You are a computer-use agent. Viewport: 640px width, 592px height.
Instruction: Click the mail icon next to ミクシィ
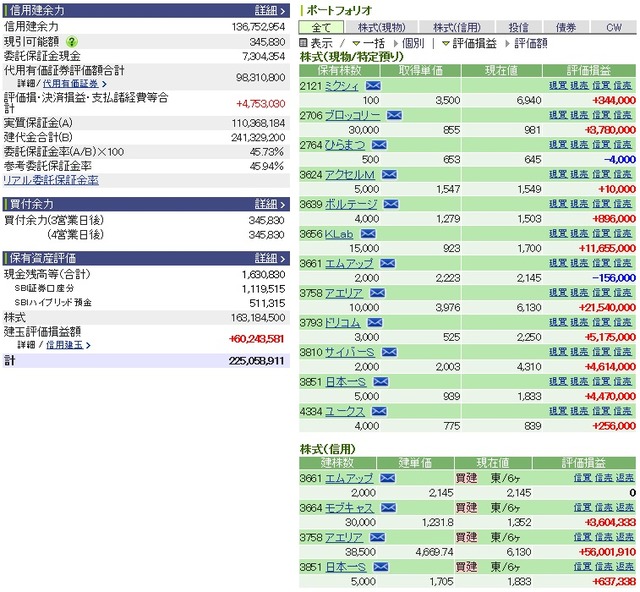click(x=373, y=86)
